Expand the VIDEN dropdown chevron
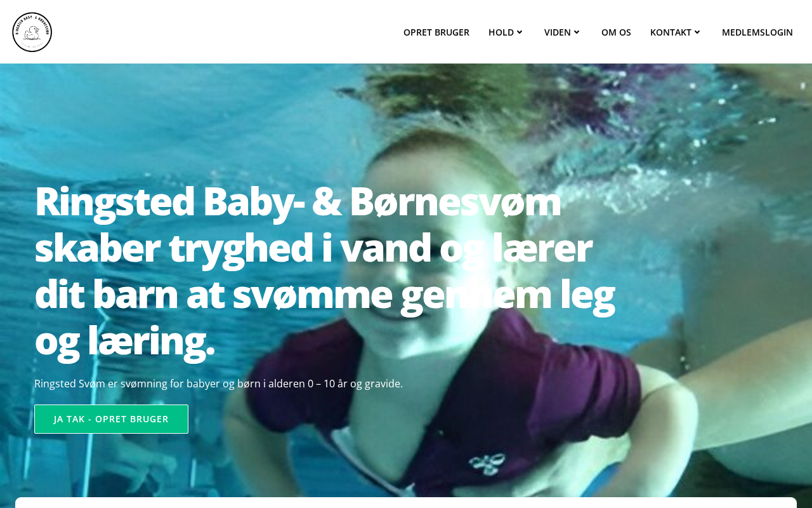This screenshot has width=812, height=508. [577, 32]
